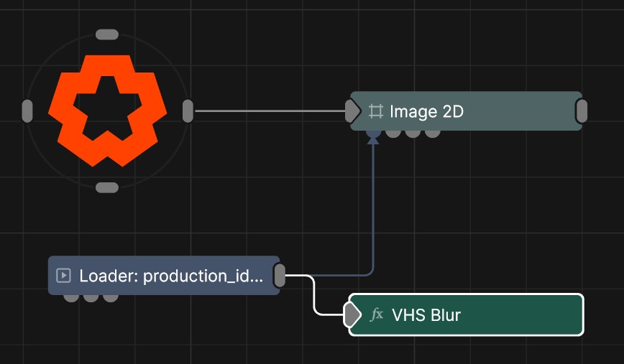This screenshot has height=364, width=624.
Task: Click the third bottom port under Loader node
Action: click(x=110, y=297)
